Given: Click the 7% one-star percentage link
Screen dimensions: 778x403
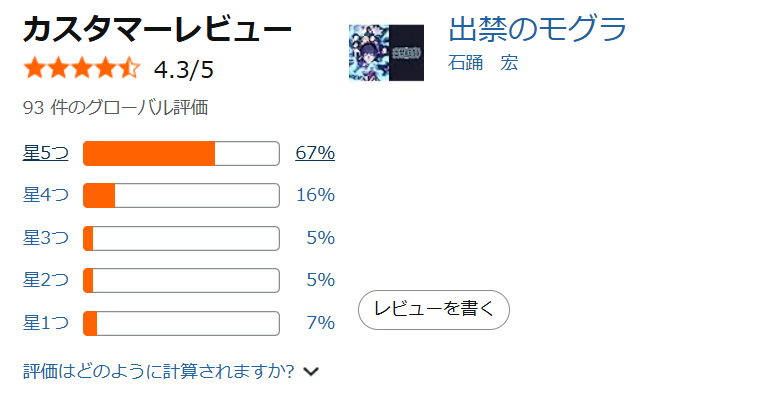Looking at the screenshot, I should pyautogui.click(x=321, y=323).
